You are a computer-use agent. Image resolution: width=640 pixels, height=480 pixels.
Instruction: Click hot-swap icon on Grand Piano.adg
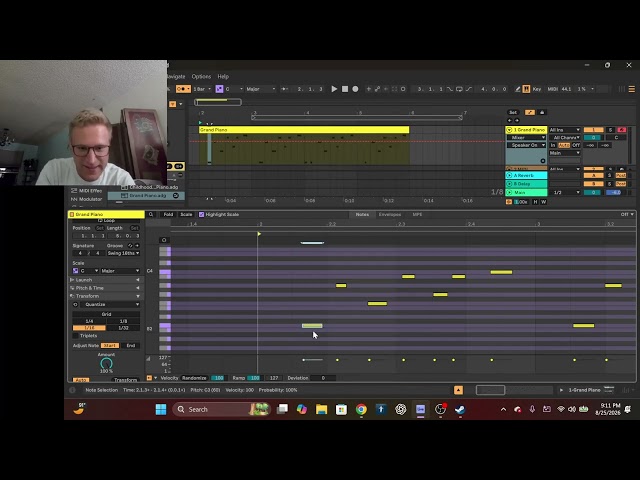(x=176, y=196)
